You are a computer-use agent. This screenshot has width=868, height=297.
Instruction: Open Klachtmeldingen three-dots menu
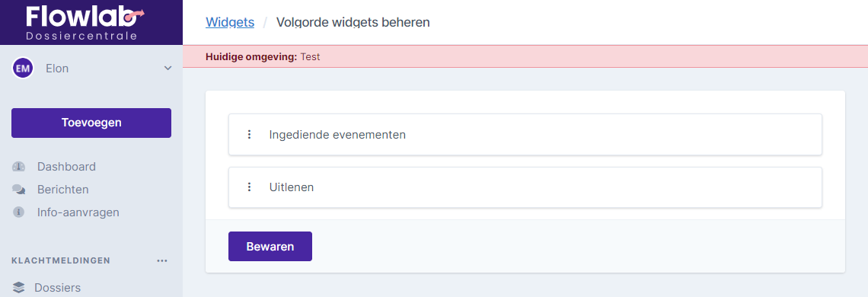point(161,260)
